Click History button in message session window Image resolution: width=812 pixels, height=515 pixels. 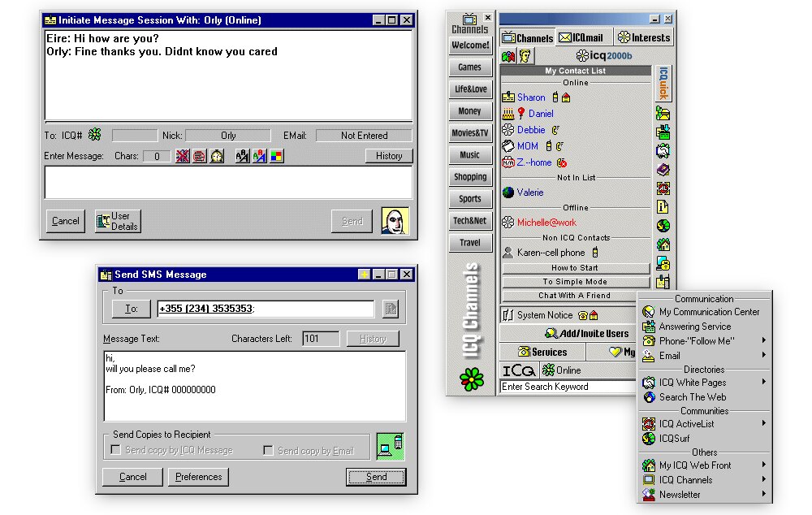389,156
